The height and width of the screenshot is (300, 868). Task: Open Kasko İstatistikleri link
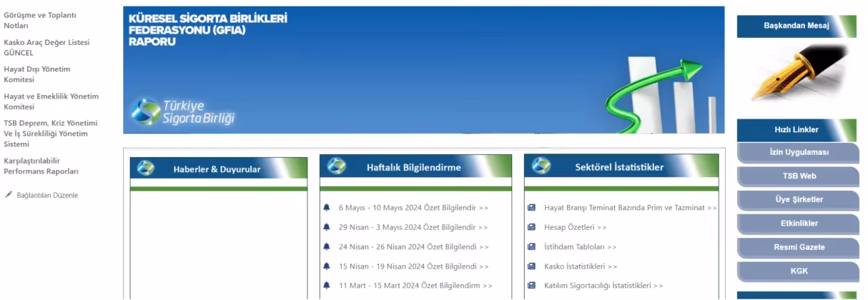click(581, 266)
